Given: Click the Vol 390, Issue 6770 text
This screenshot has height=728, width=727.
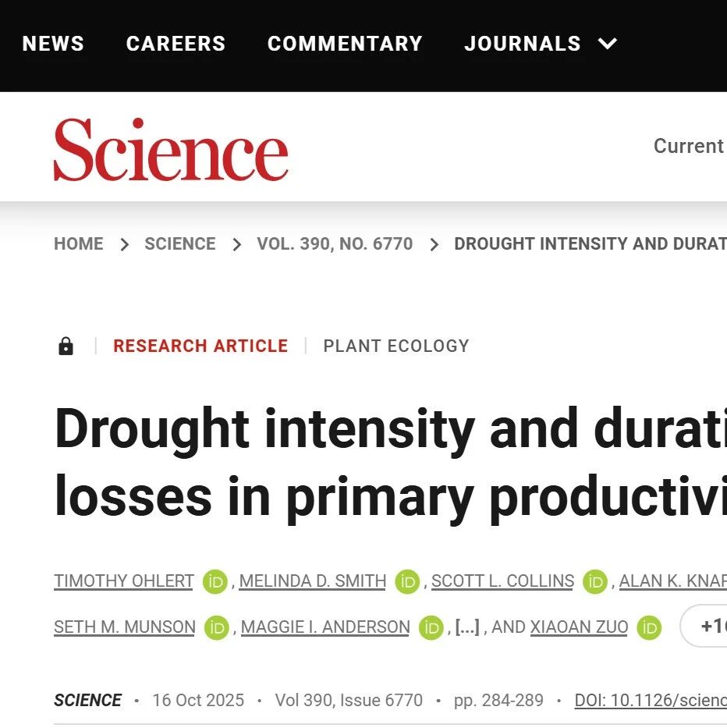Looking at the screenshot, I should pyautogui.click(x=349, y=700).
